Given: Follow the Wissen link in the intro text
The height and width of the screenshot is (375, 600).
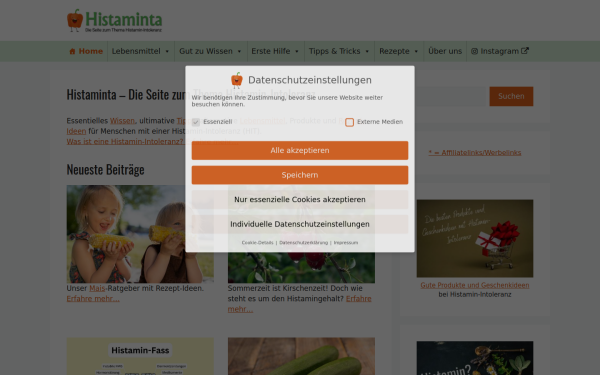Looking at the screenshot, I should 122,121.
